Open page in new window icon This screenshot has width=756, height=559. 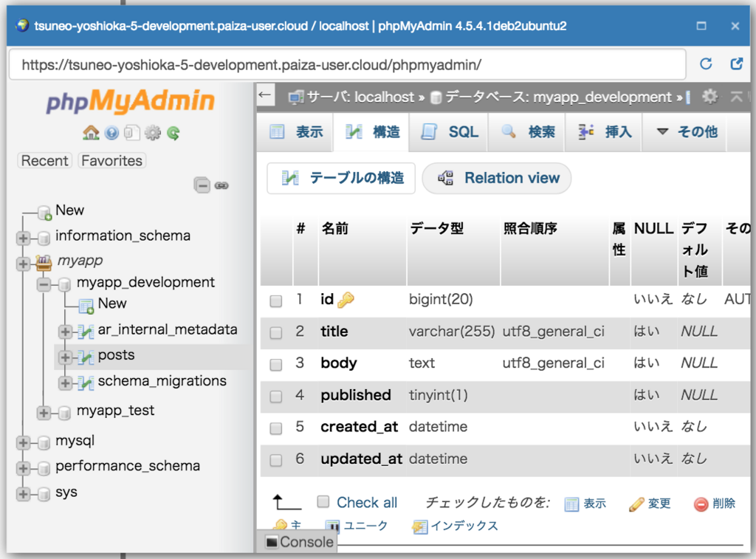pyautogui.click(x=737, y=64)
